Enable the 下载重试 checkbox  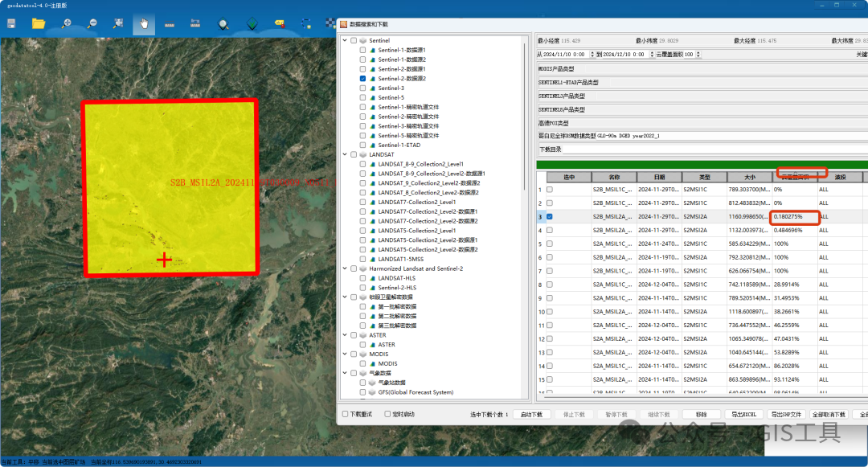pos(346,414)
